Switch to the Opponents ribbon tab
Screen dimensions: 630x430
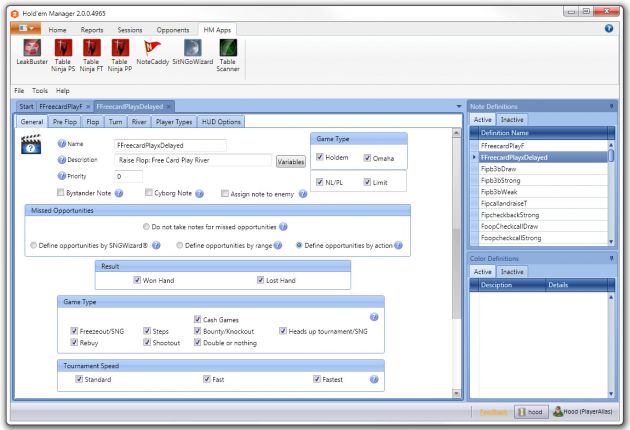[173, 30]
